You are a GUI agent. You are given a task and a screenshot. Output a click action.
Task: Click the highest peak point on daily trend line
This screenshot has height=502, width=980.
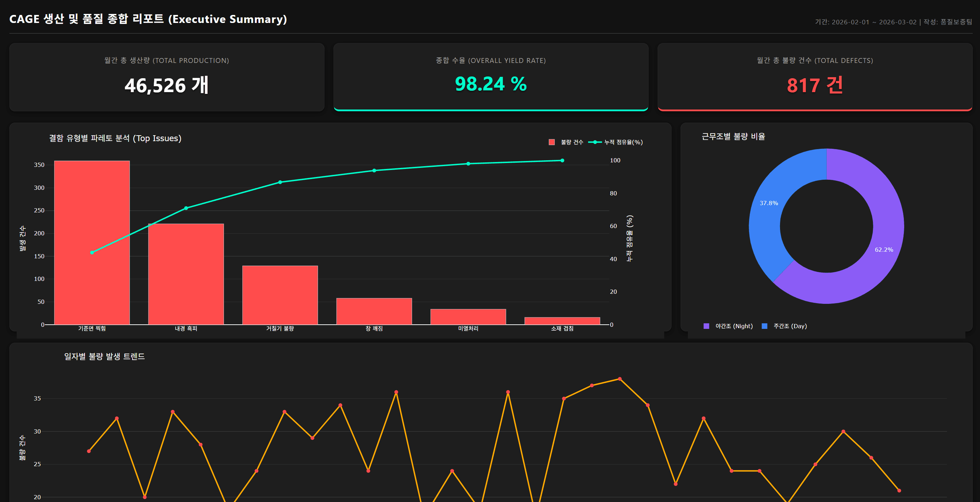(x=620, y=379)
